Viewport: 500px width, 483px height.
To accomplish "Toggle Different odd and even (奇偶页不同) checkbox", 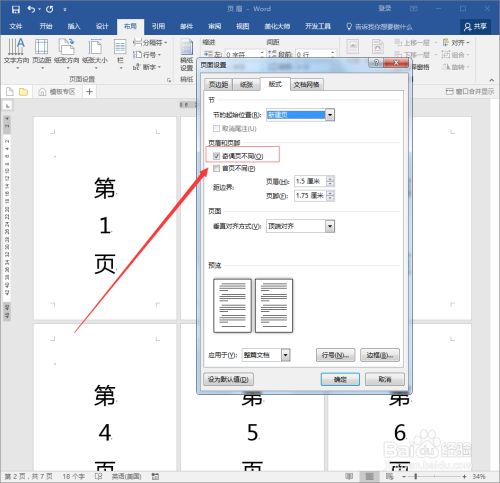I will click(x=216, y=156).
